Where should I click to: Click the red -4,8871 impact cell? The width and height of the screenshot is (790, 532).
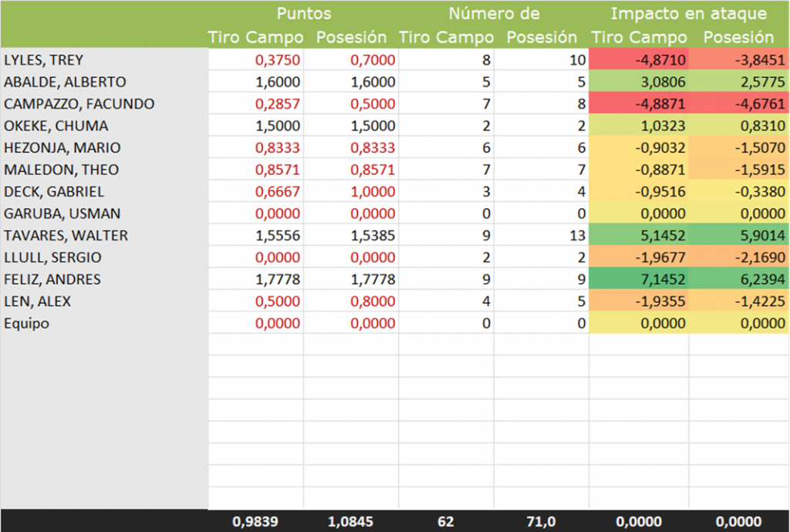639,104
